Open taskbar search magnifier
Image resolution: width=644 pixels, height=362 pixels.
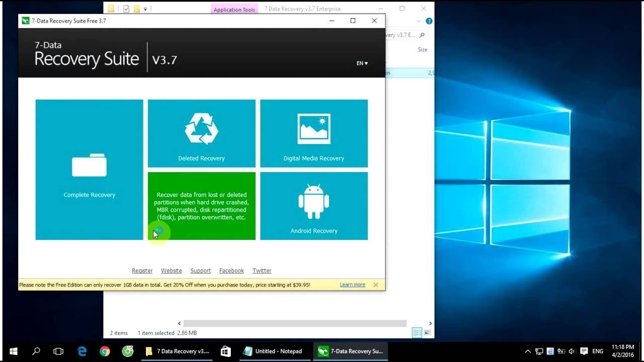(36, 351)
